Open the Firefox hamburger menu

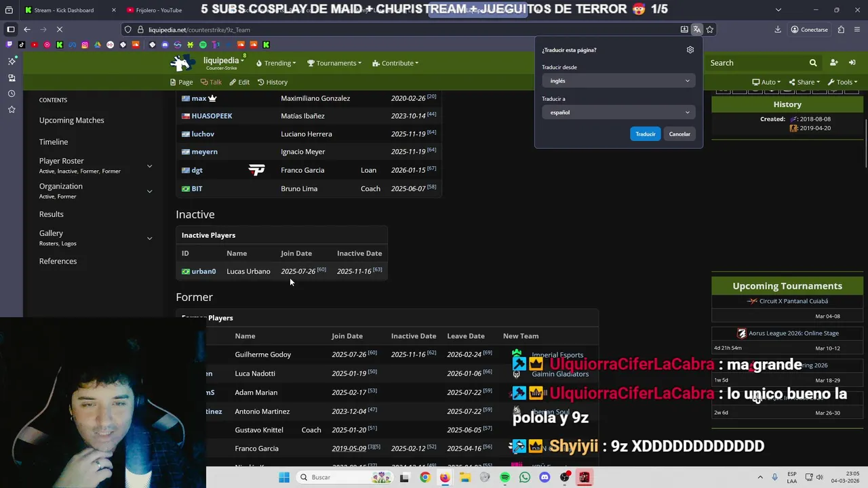[x=856, y=29]
